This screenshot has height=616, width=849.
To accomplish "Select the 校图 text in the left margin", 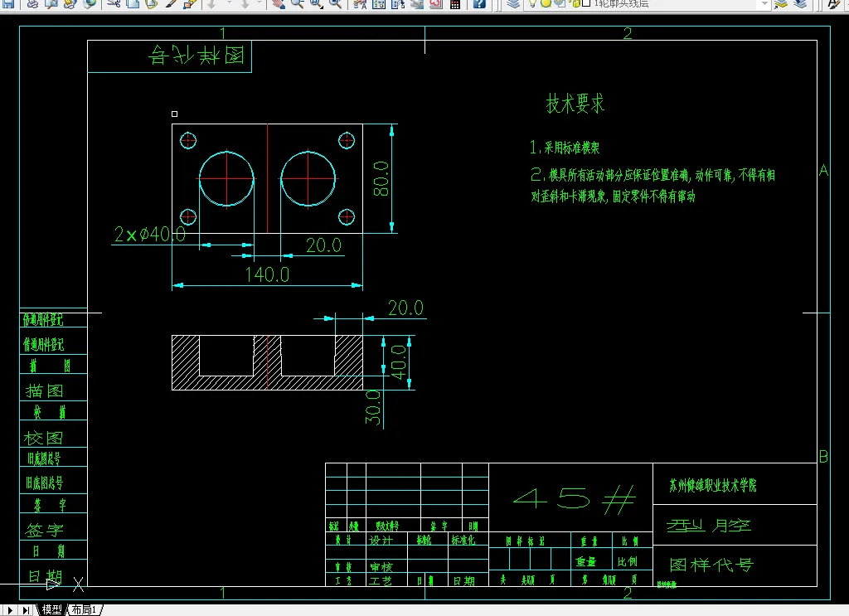I will (43, 438).
